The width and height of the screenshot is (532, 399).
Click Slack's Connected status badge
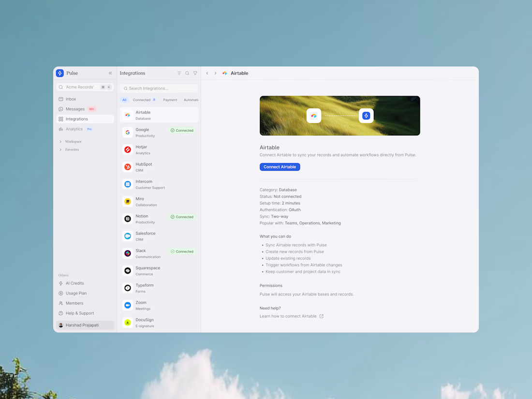pyautogui.click(x=182, y=252)
